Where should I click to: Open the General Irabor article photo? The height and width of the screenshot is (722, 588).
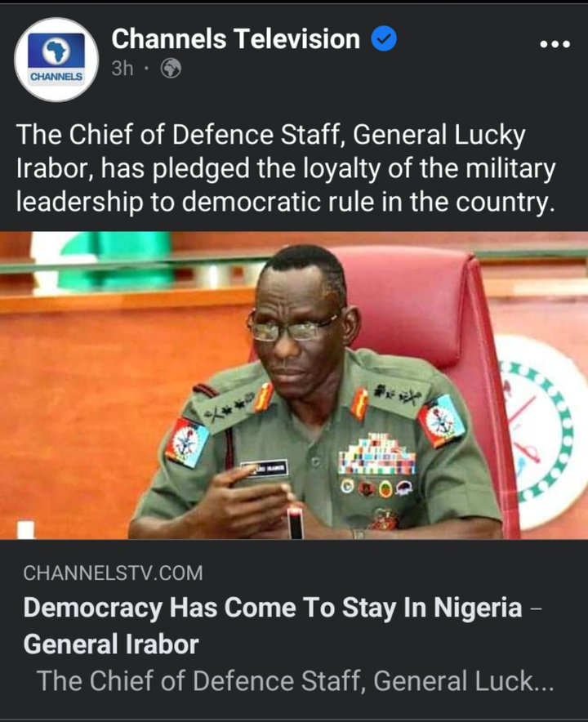pos(294,385)
